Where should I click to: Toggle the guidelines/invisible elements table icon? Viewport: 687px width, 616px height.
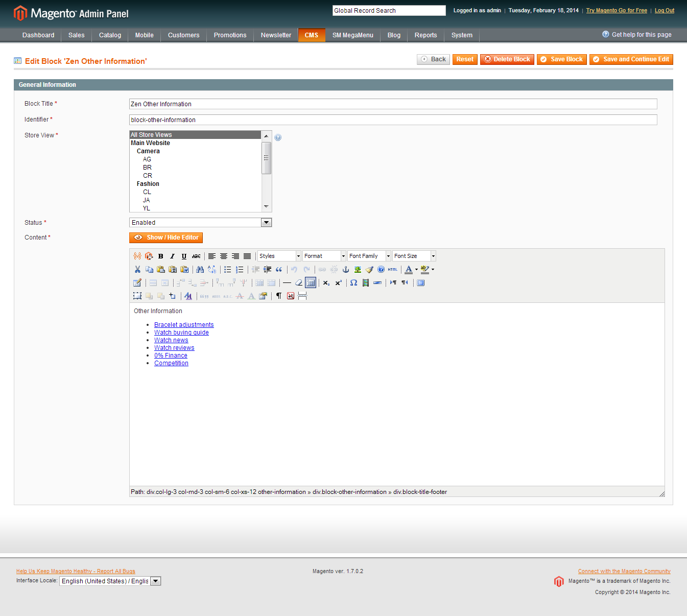[311, 282]
